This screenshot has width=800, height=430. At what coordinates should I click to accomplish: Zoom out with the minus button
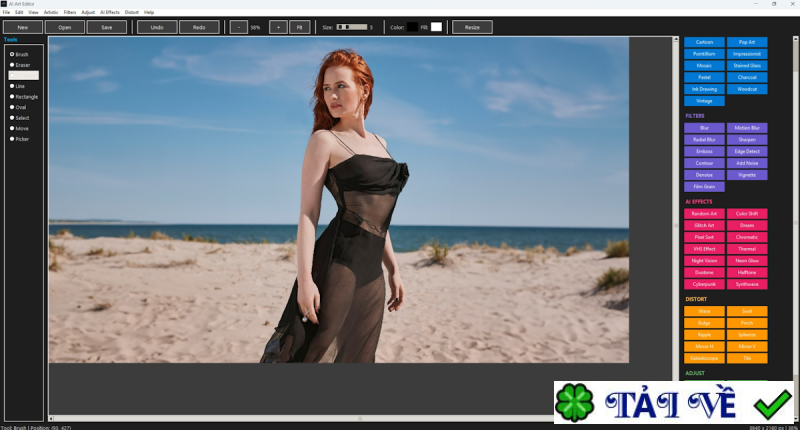[x=239, y=27]
